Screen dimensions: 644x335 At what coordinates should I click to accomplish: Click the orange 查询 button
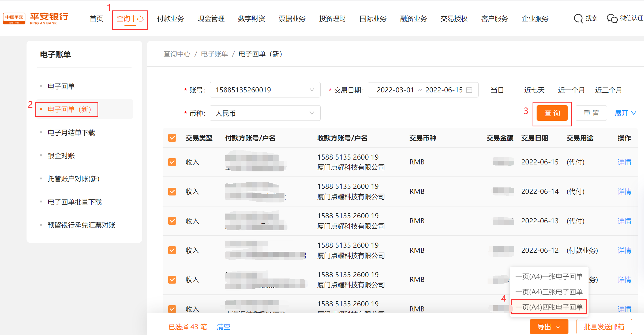552,113
